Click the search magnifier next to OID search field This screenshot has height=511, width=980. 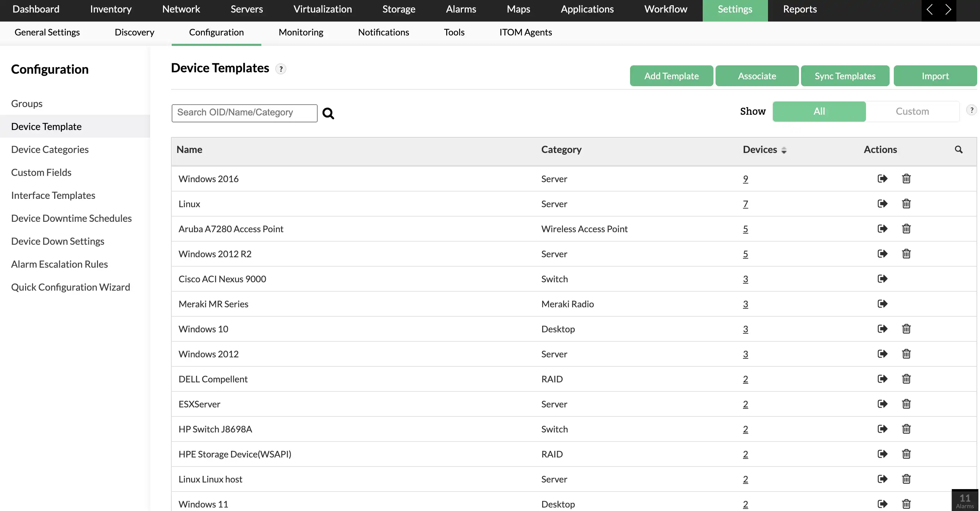[x=328, y=113]
